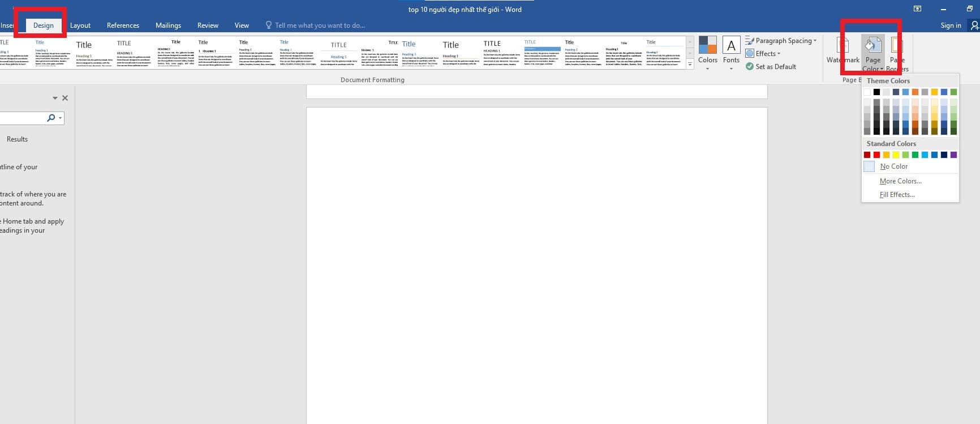Image resolution: width=980 pixels, height=424 pixels.
Task: Open the References tab
Action: [x=123, y=25]
